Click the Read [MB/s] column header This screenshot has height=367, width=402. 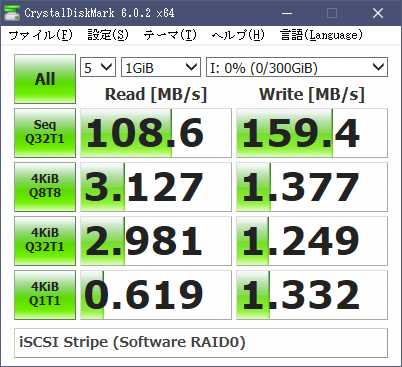[156, 94]
